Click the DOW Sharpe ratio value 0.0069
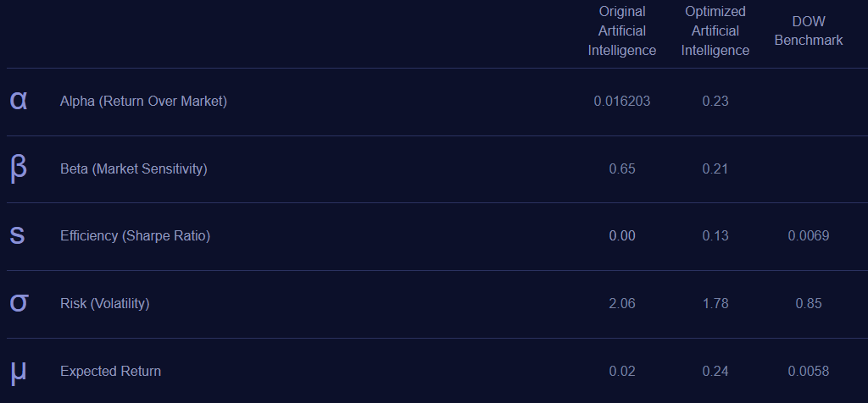The width and height of the screenshot is (868, 403). (x=809, y=235)
